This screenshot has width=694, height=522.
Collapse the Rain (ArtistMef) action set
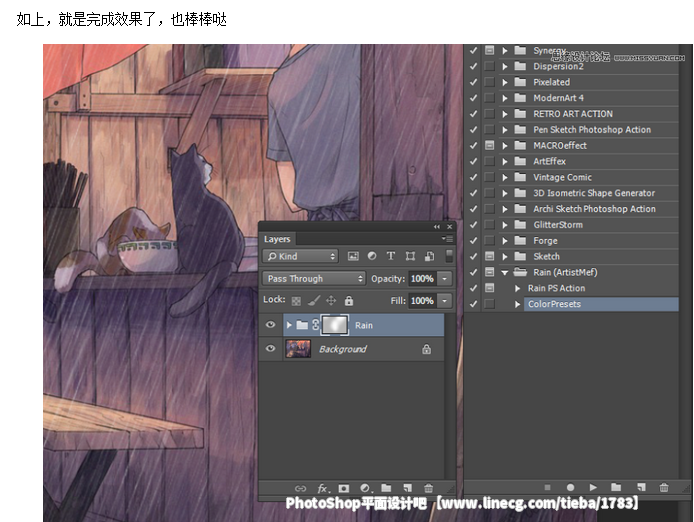tap(505, 273)
